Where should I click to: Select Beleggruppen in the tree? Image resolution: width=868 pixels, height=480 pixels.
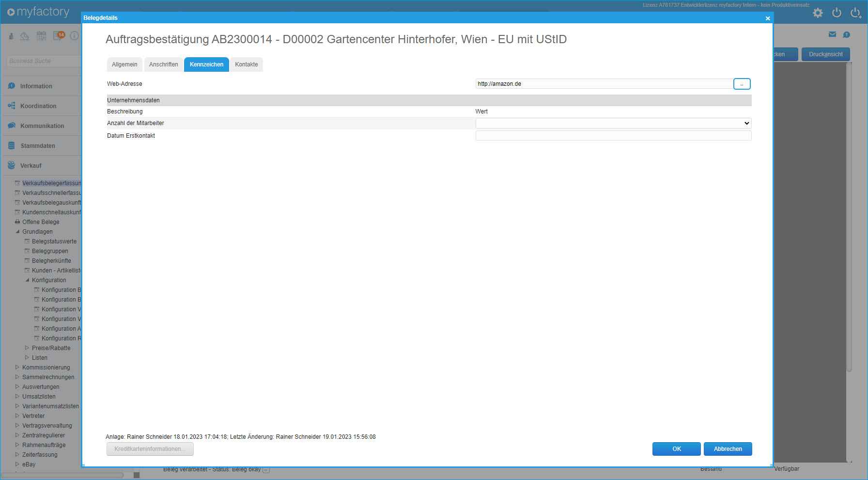(x=50, y=251)
